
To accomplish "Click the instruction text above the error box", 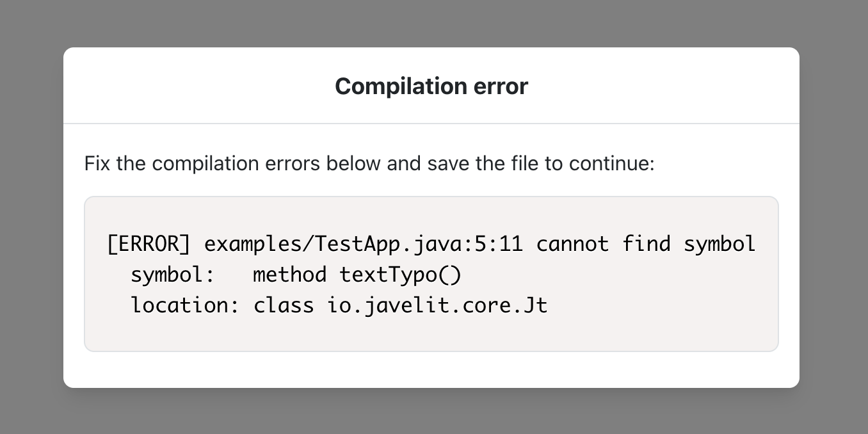I will [369, 164].
